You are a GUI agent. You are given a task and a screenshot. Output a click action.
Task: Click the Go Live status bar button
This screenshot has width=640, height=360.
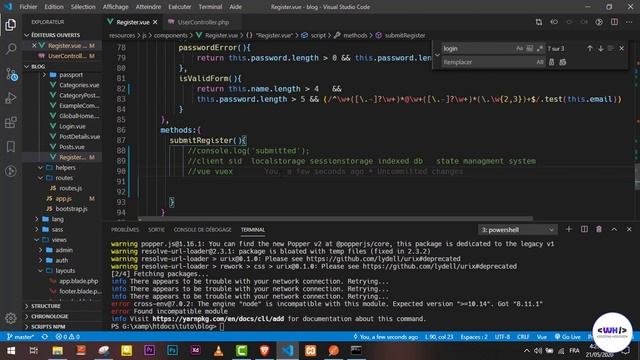[567, 337]
